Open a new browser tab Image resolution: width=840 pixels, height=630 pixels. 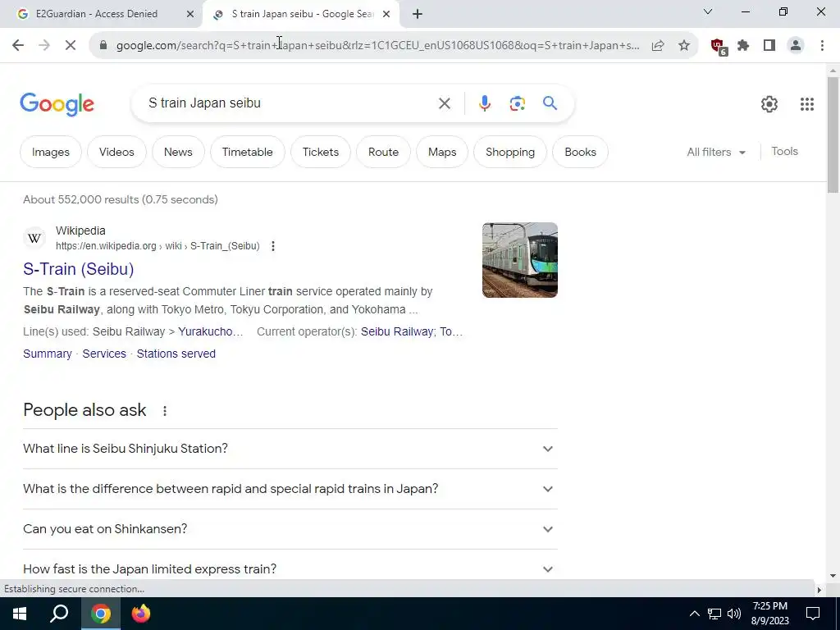point(418,14)
